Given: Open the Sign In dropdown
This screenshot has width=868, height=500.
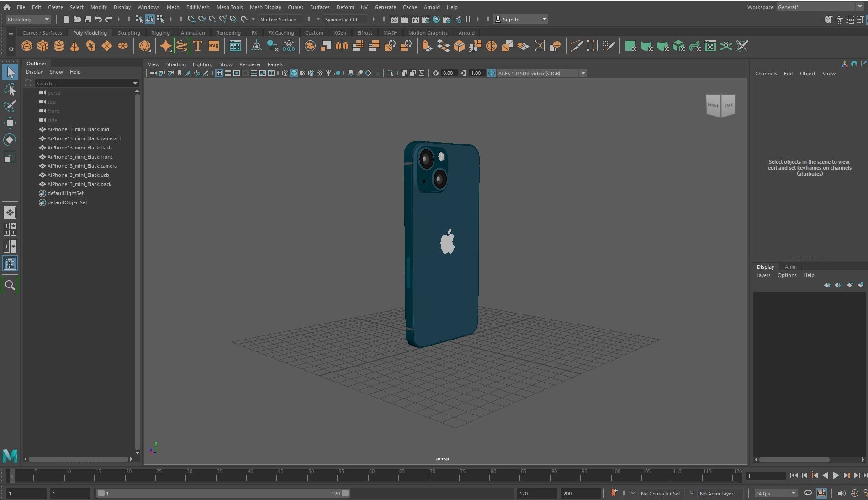Looking at the screenshot, I should tap(521, 19).
